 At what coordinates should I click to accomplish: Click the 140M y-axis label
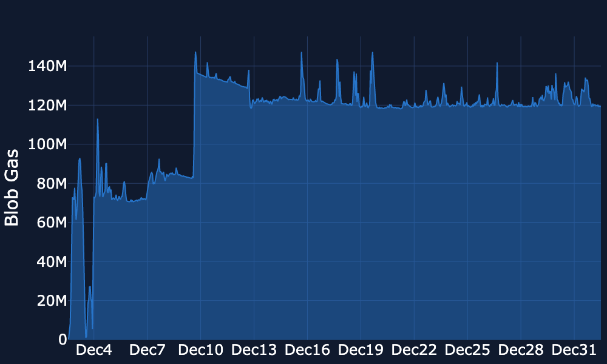(47, 66)
